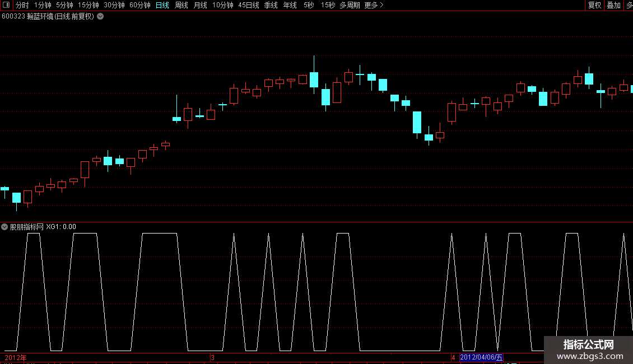
Task: Select the 45日线 period
Action: 249,5
